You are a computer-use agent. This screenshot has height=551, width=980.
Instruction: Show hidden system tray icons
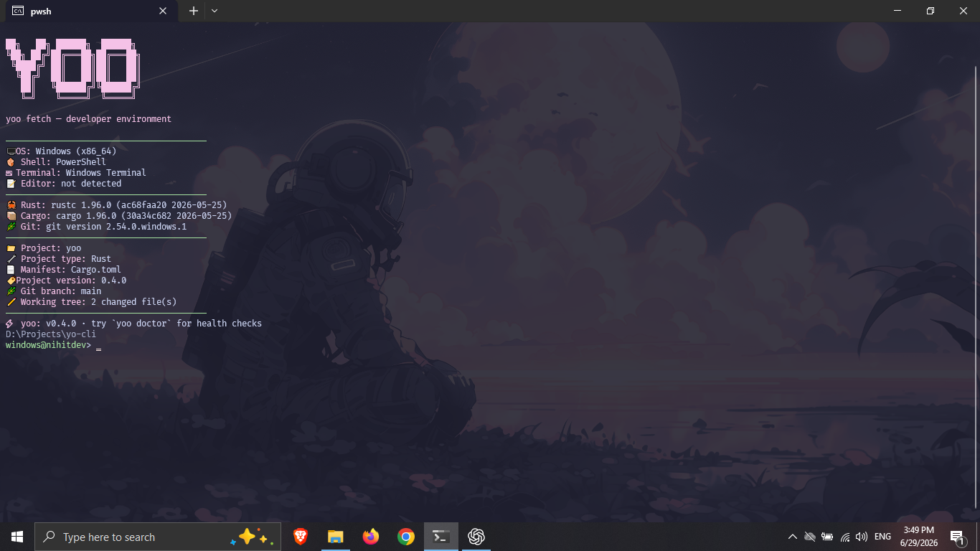793,537
